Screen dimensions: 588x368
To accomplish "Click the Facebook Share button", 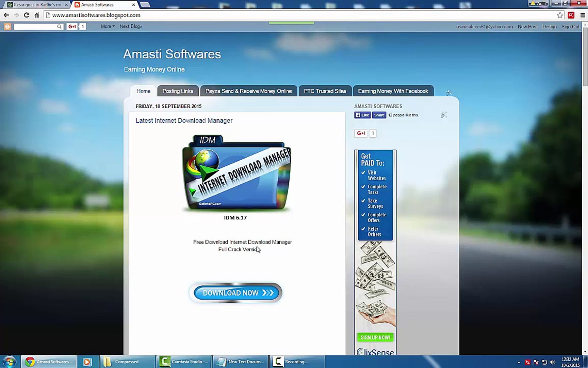I will pos(379,115).
